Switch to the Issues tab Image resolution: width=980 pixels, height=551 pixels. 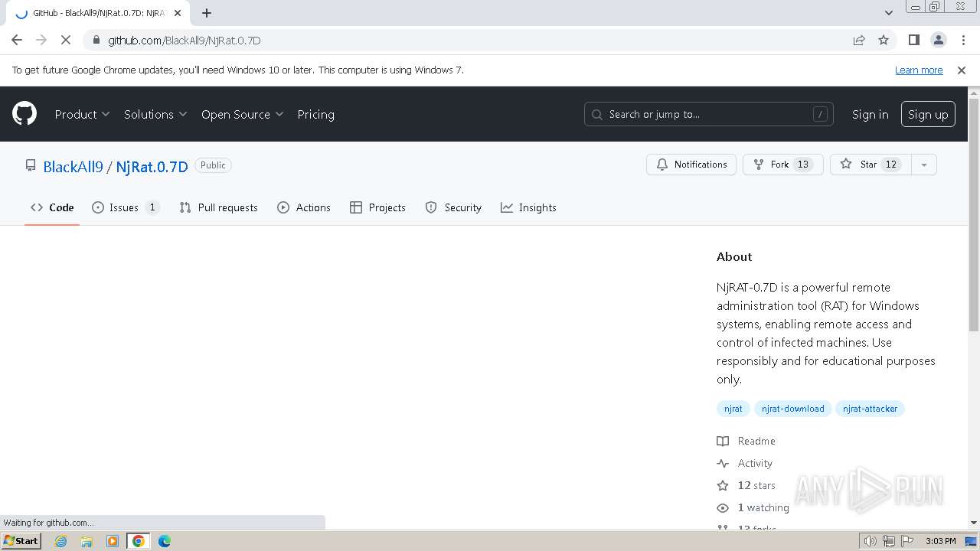(x=126, y=207)
